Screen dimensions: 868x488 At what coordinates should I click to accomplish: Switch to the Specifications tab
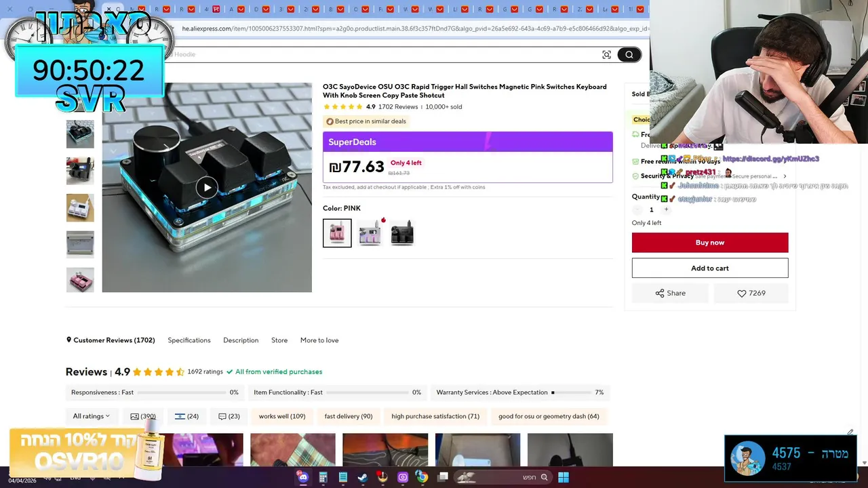click(189, 340)
